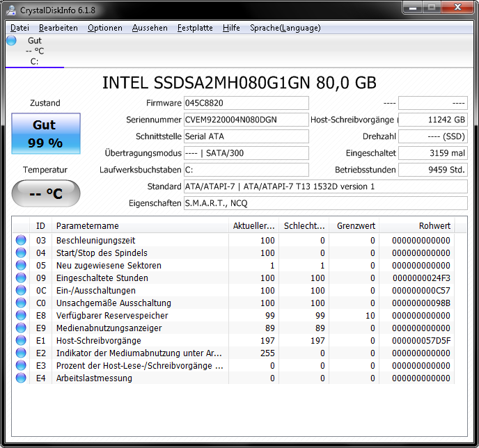The image size is (479, 448).
Task: Click the status orb for Beschleunigungszeit row
Action: (x=21, y=240)
